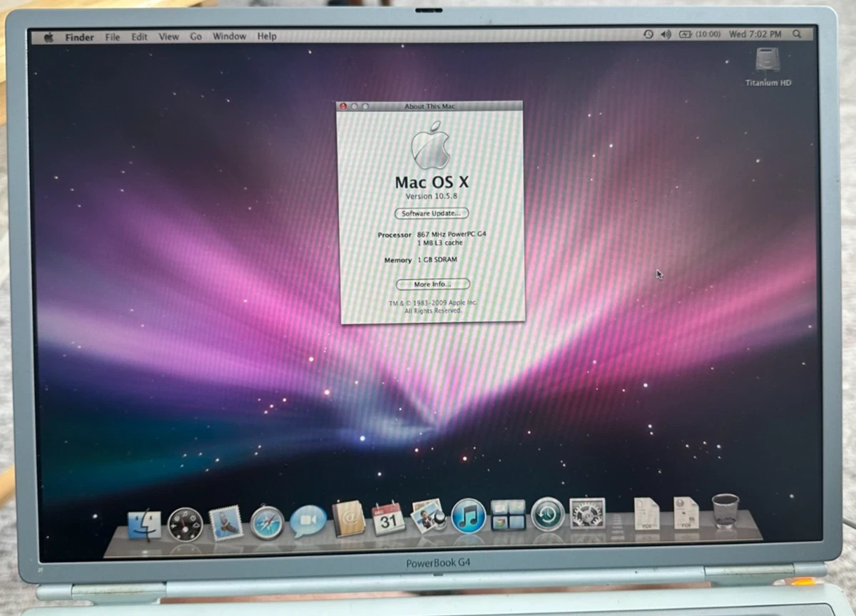Open the Help menu
This screenshot has width=856, height=616.
(x=267, y=36)
